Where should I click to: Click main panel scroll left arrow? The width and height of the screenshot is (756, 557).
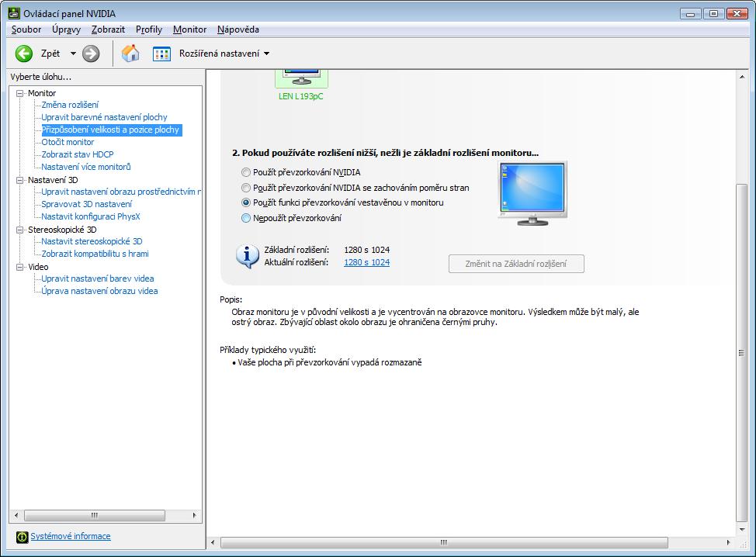click(213, 542)
